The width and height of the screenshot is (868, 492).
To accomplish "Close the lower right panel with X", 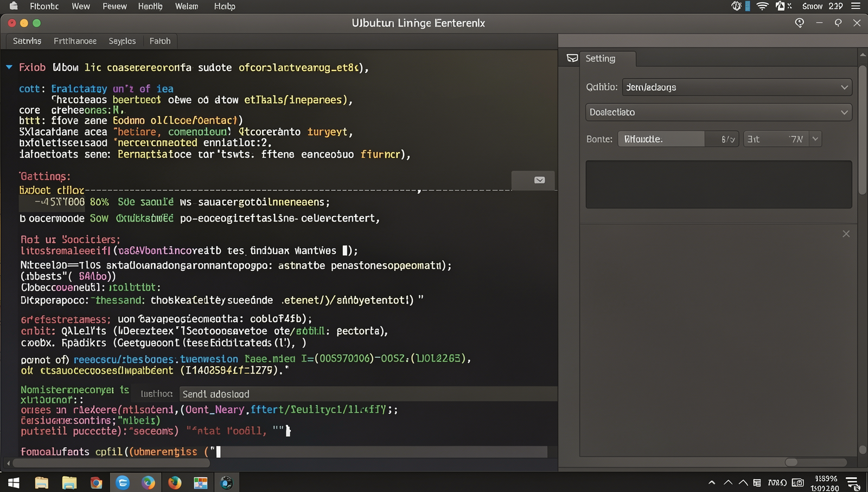I will [x=846, y=234].
